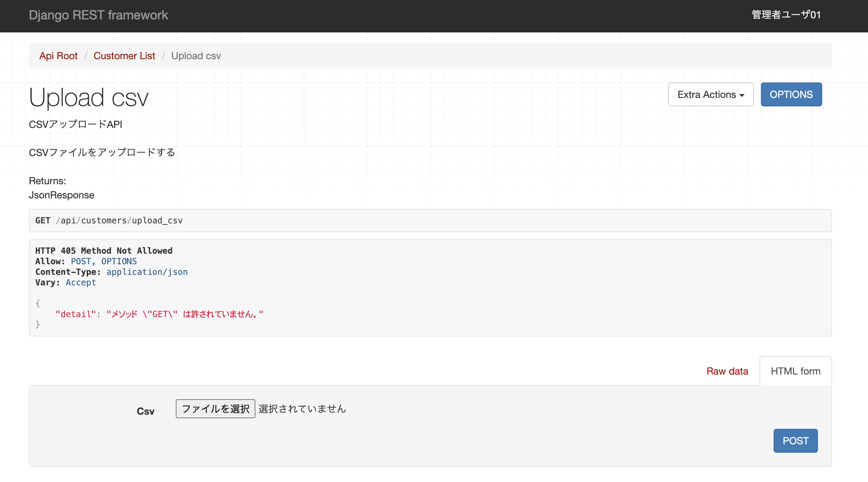This screenshot has height=482, width=868.
Task: Navigate to Api Root breadcrumb
Action: tap(58, 56)
